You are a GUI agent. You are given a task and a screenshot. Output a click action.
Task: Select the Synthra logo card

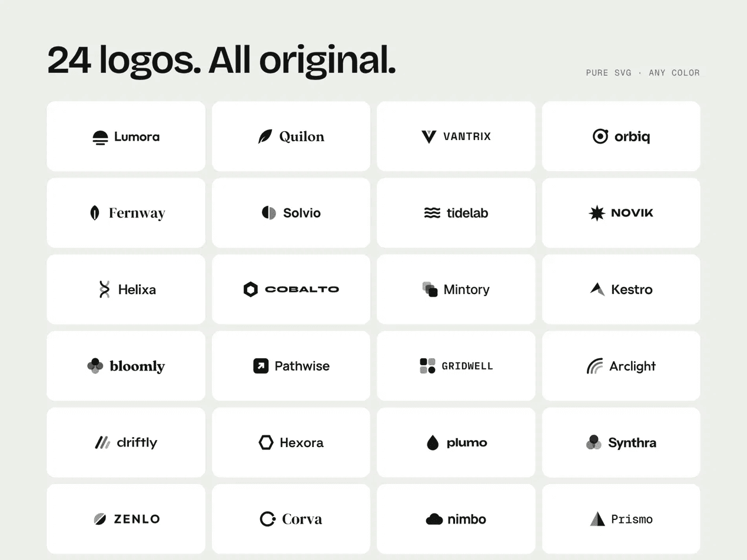pos(621,442)
